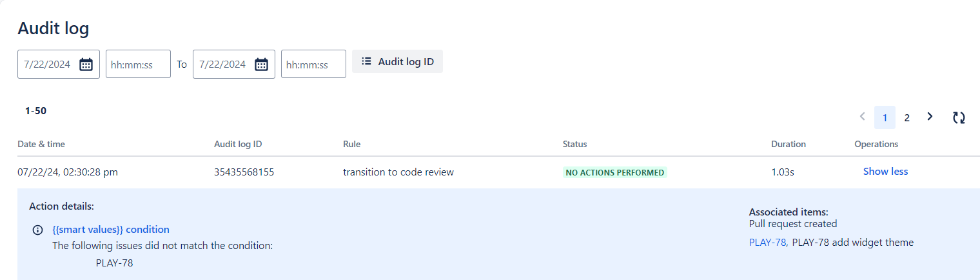The height and width of the screenshot is (280, 980).
Task: Select page 1 in the pagination
Action: [885, 117]
